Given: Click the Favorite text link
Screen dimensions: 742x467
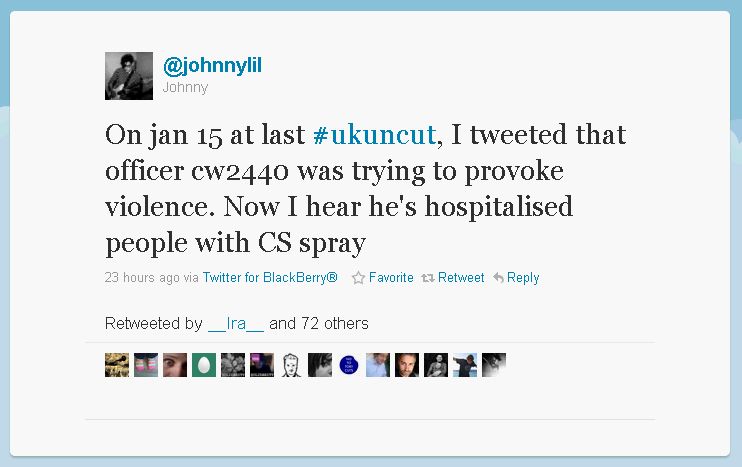Looking at the screenshot, I should tap(391, 277).
